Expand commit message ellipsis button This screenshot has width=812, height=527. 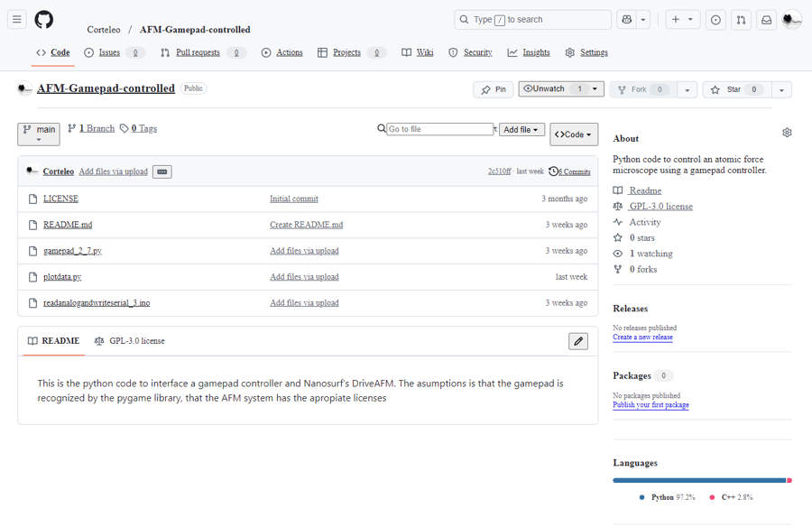pyautogui.click(x=162, y=171)
